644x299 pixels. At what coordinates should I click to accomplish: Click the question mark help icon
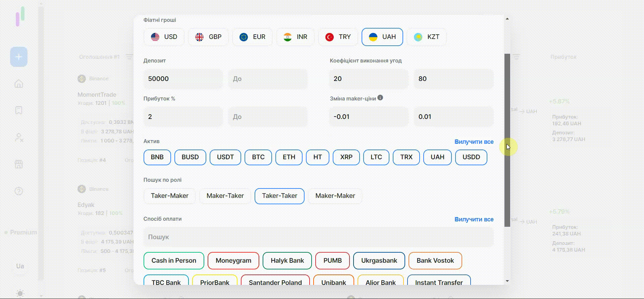pyautogui.click(x=19, y=191)
